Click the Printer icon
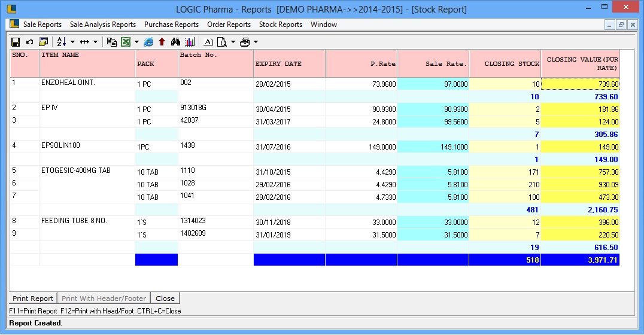 point(245,42)
